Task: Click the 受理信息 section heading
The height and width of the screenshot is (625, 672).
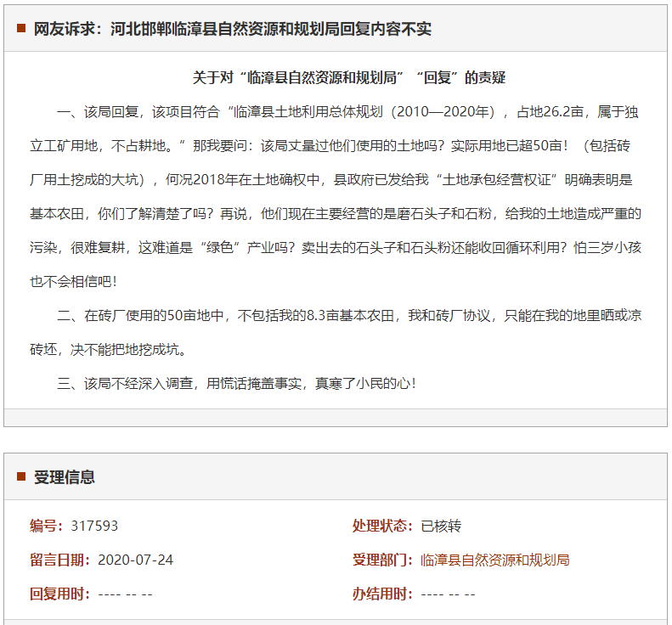Action: pyautogui.click(x=64, y=477)
